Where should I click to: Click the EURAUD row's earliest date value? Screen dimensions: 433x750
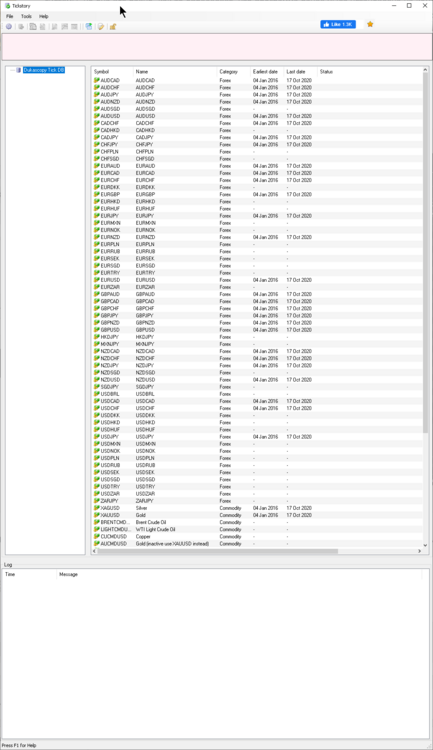point(266,166)
